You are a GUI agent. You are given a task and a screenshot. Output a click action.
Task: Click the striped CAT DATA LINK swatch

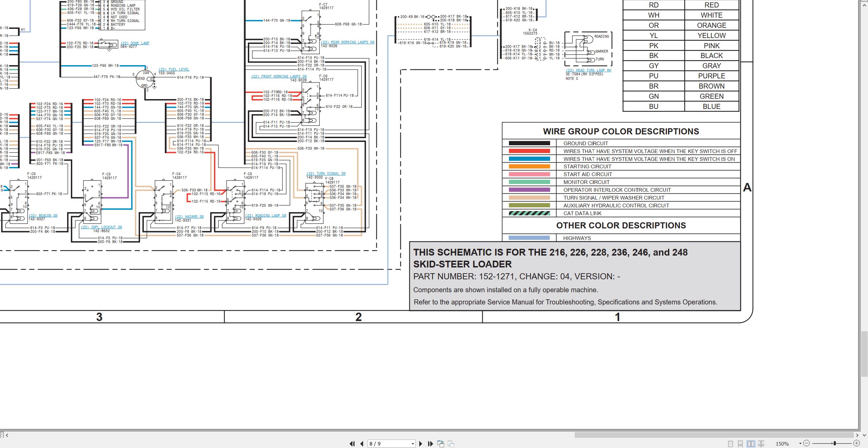[x=529, y=213]
